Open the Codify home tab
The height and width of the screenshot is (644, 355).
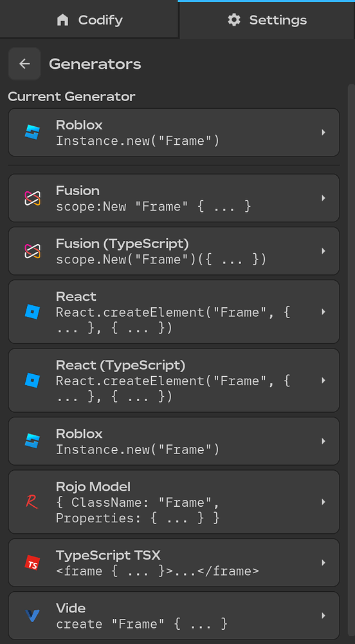point(89,20)
